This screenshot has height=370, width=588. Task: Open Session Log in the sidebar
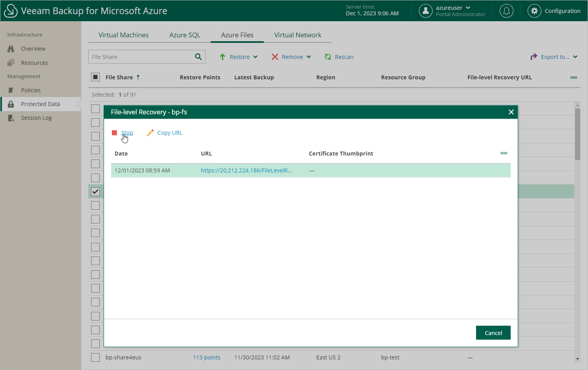(37, 118)
